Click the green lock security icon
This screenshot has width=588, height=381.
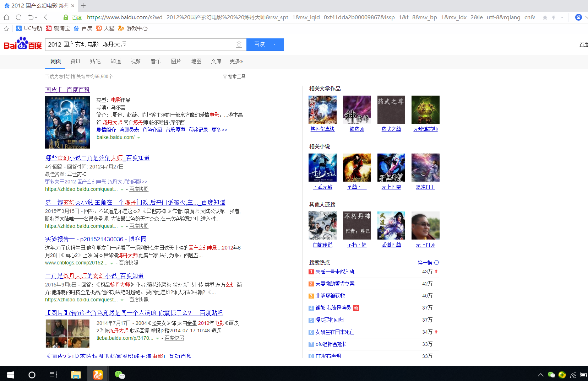coord(66,17)
